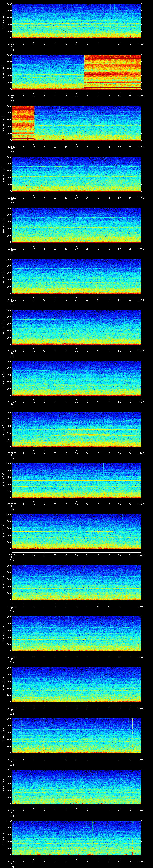Click the vertical cyan line near 4 seconds in 22:15:00 panel
The width and height of the screenshot is (153, 868).
[x=21, y=60]
